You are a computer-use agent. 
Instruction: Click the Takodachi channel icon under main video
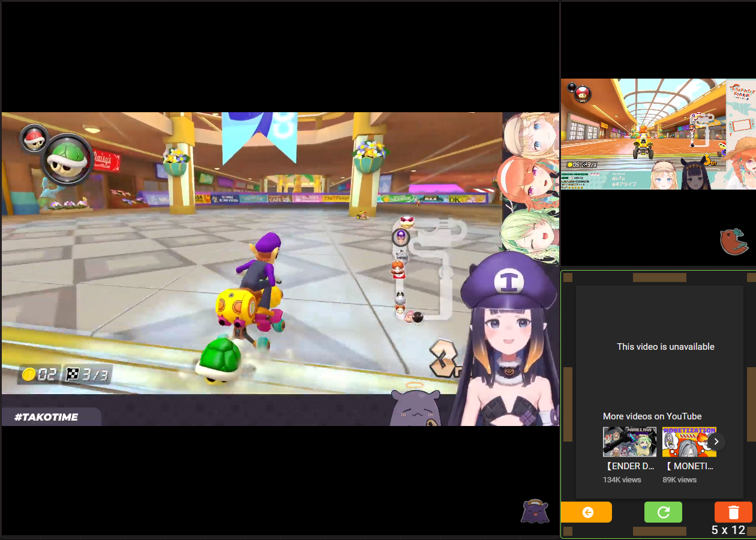coord(534,511)
